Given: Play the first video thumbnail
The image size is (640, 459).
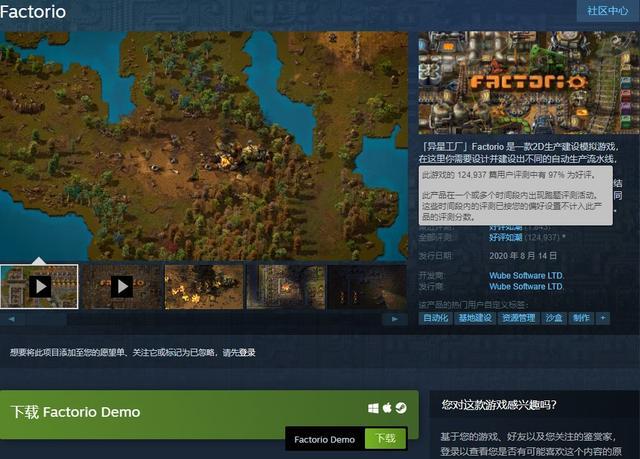Looking at the screenshot, I should pos(39,287).
